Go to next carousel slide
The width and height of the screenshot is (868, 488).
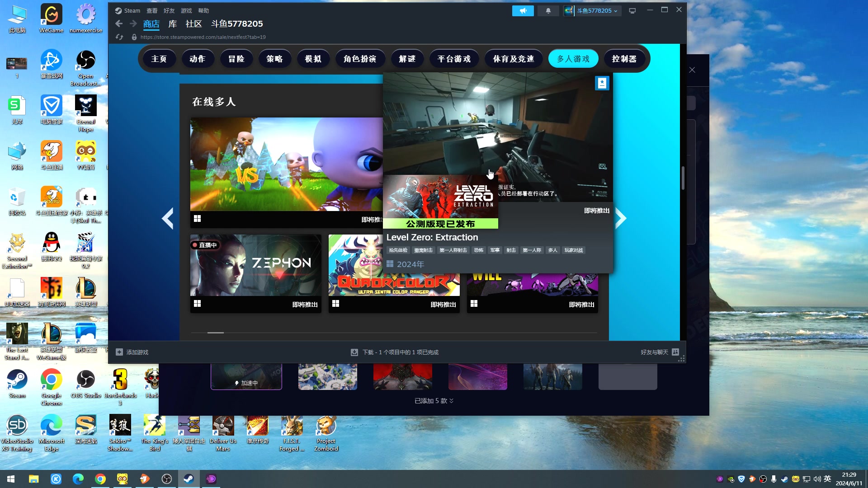(621, 218)
